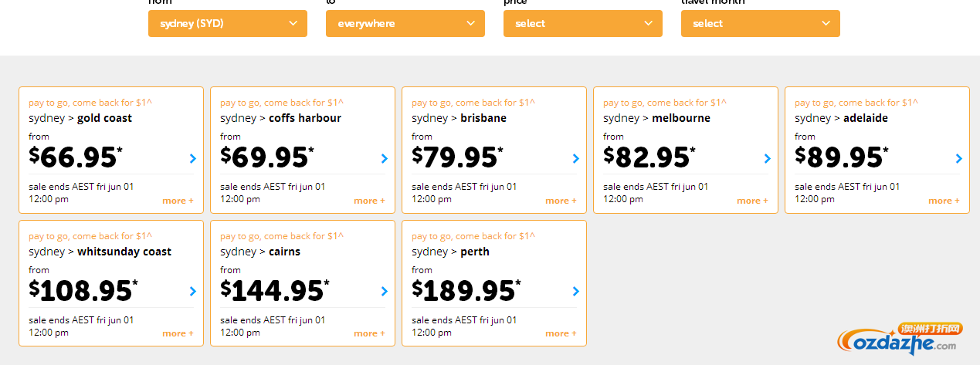Click the blue arrow on the Adelaide fare
The width and height of the screenshot is (980, 365).
pyautogui.click(x=958, y=158)
